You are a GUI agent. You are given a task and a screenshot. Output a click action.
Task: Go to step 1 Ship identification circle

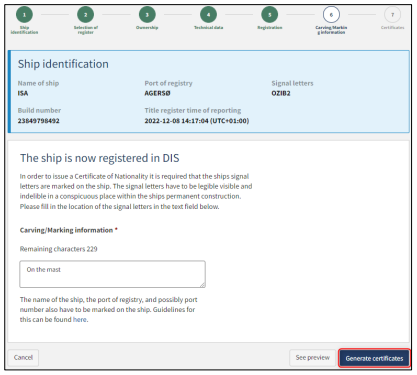(24, 15)
